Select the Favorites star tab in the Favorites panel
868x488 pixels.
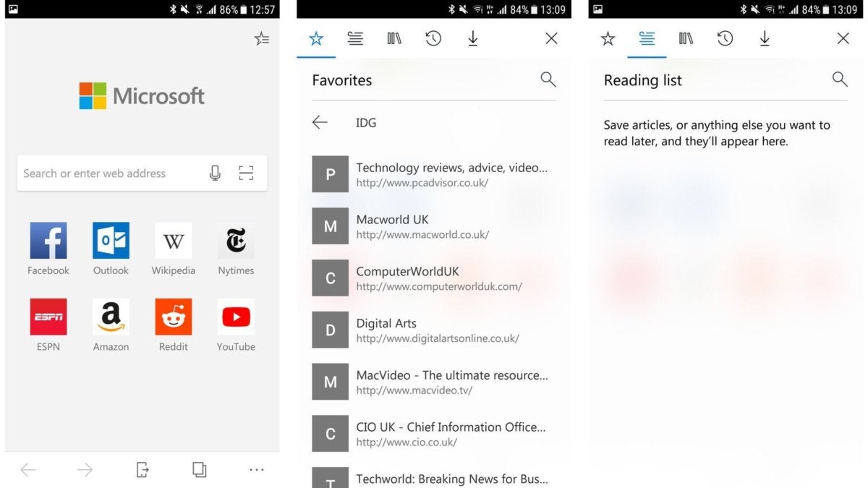pos(316,38)
